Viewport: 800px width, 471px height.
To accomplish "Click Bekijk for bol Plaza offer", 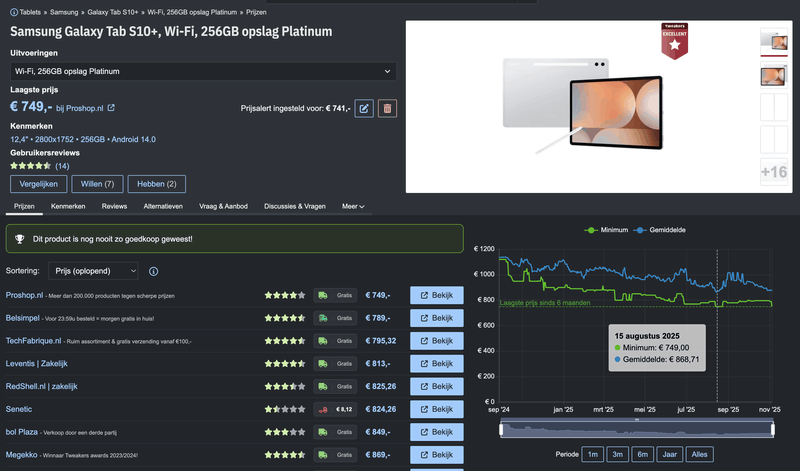I will [x=437, y=432].
